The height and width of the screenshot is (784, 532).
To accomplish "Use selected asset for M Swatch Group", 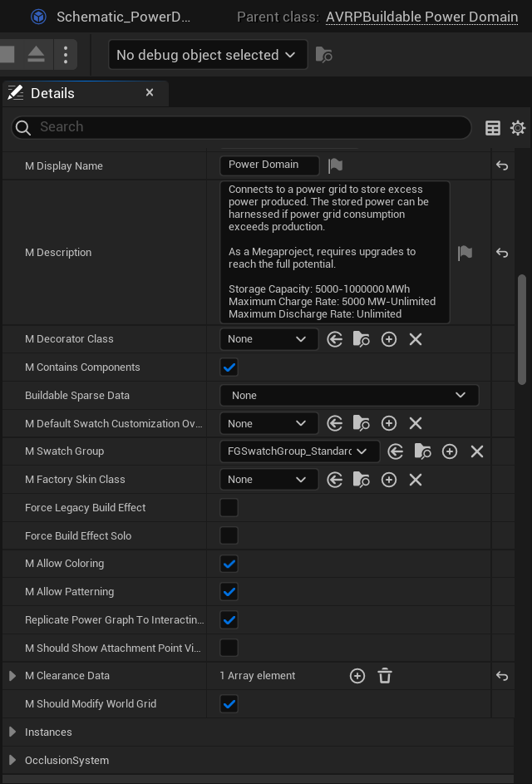I will point(396,452).
